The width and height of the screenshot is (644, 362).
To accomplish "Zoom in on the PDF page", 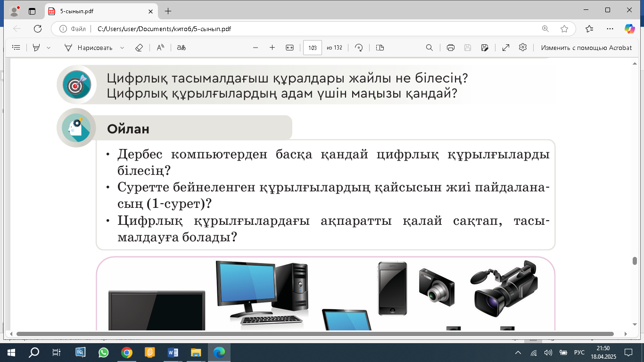I will [x=272, y=48].
